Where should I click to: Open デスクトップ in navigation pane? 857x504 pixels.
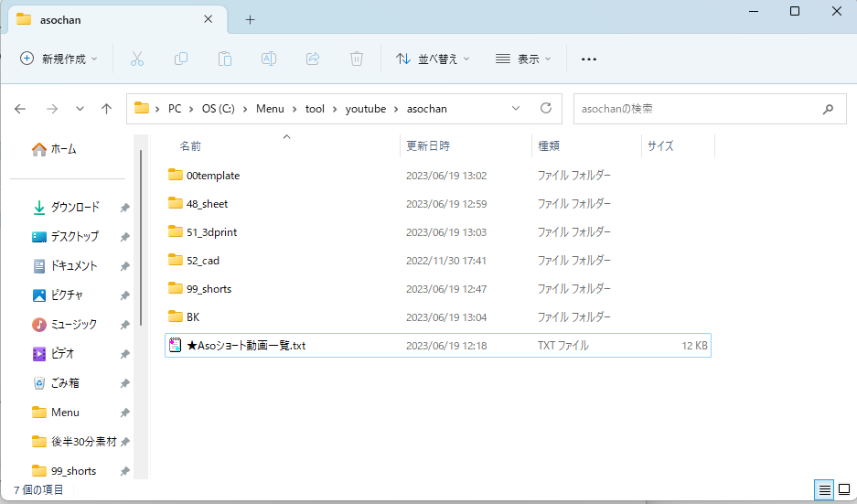(66, 236)
